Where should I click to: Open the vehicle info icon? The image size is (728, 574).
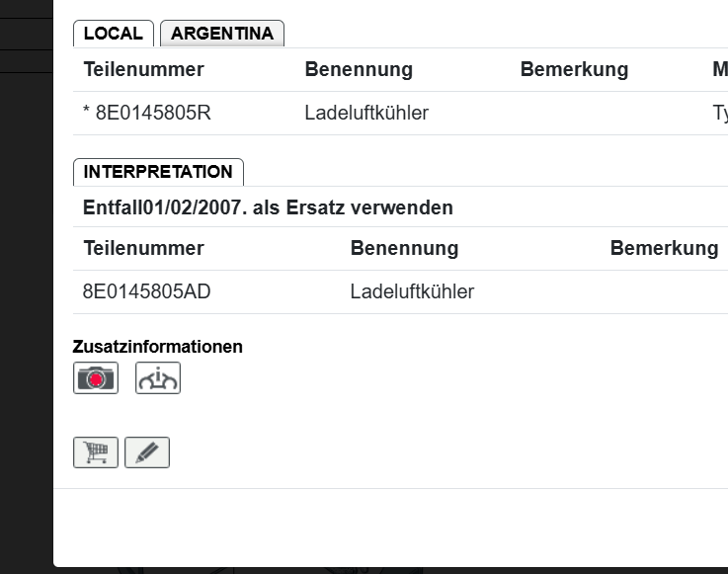tap(158, 377)
